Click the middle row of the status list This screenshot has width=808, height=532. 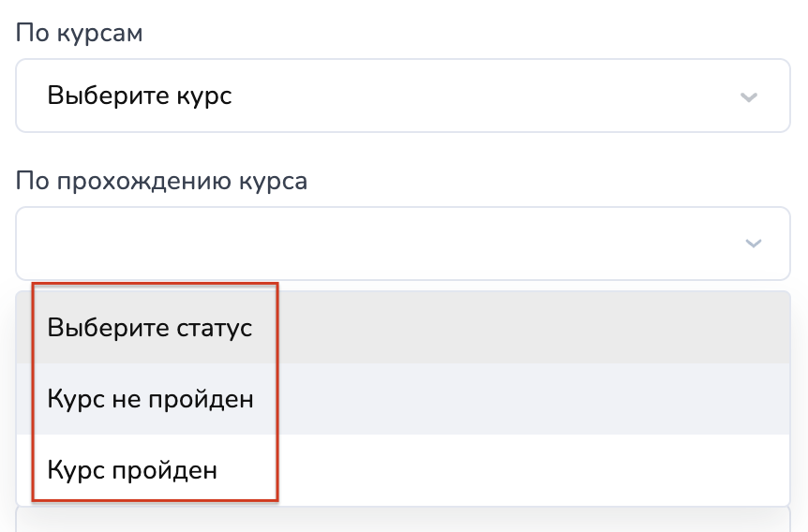pyautogui.click(x=402, y=399)
